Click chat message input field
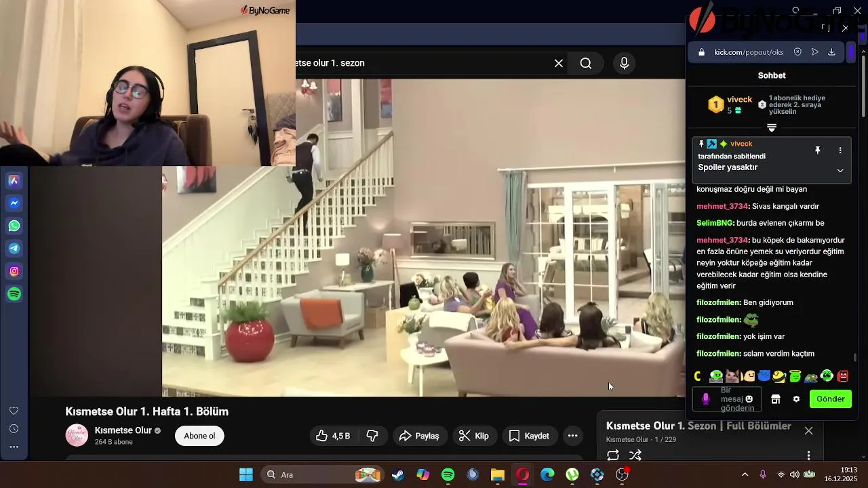 pyautogui.click(x=727, y=399)
